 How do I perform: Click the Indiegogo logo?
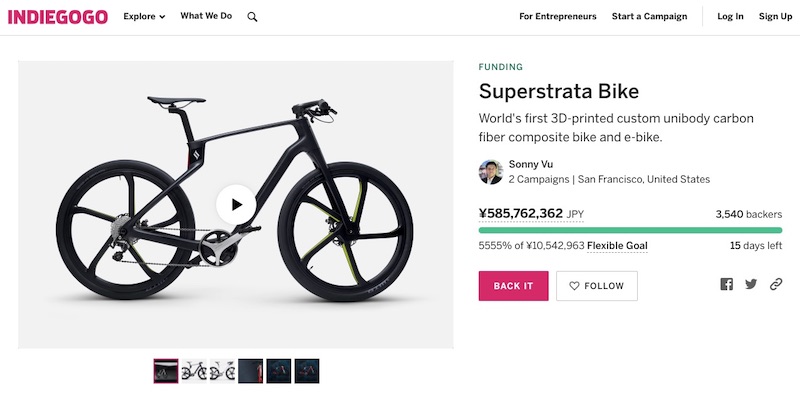(58, 17)
